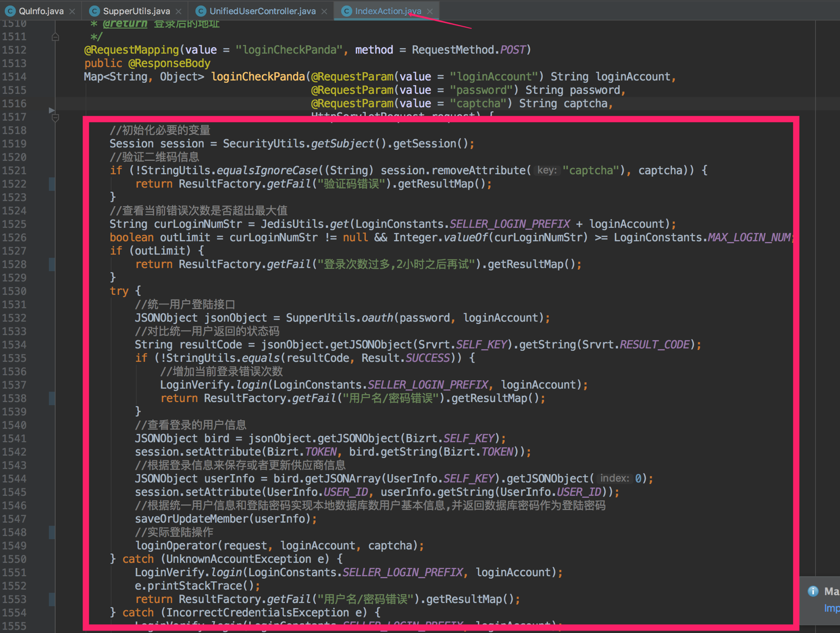Click JedisUtils on line 1525

[x=292, y=224]
